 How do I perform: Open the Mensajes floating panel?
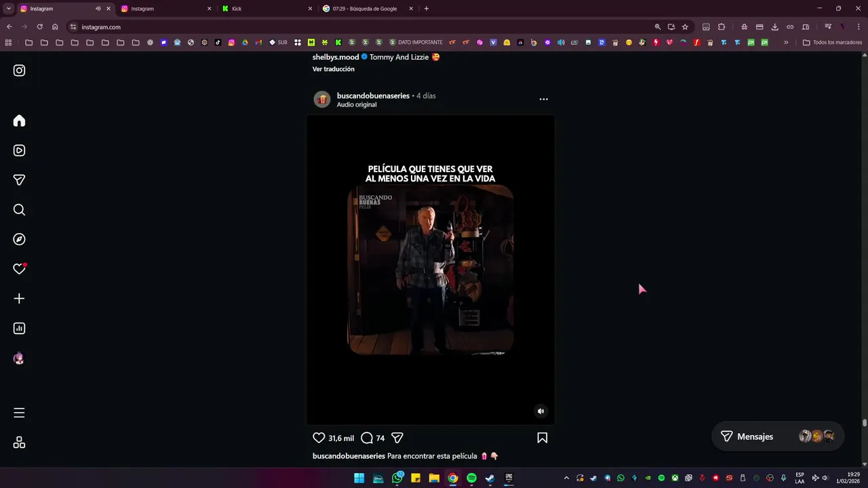[x=778, y=436]
